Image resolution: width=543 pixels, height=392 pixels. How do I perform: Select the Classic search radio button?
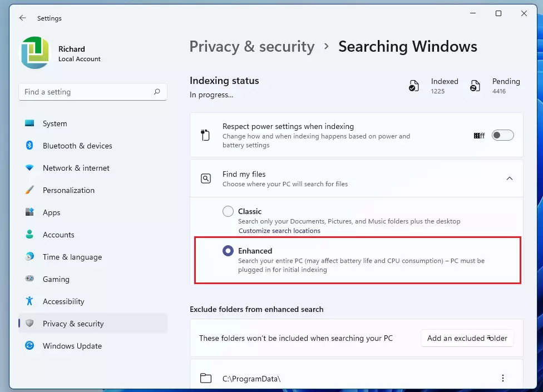pos(228,211)
